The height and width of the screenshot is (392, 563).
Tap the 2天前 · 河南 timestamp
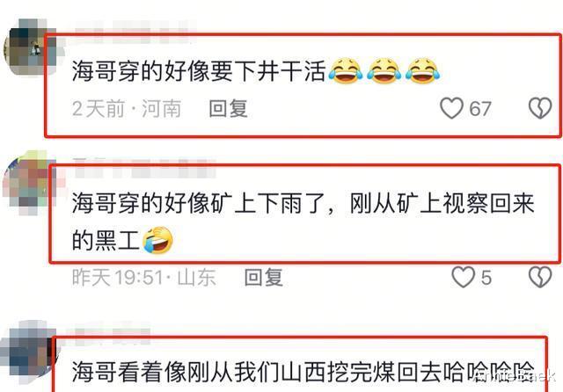click(127, 108)
